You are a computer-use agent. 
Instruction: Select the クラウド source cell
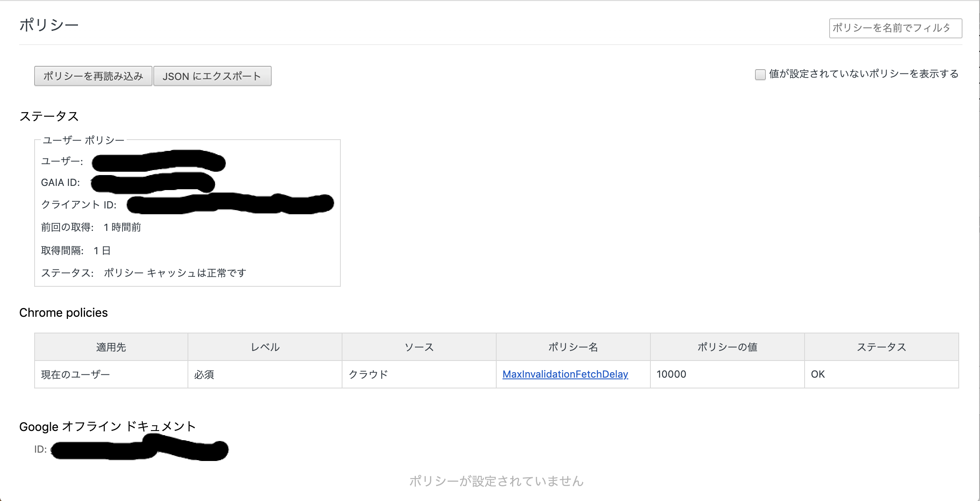coord(368,375)
